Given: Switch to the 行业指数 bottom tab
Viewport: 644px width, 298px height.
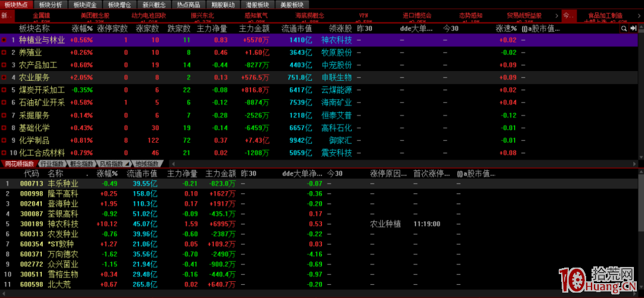Looking at the screenshot, I should [x=51, y=164].
